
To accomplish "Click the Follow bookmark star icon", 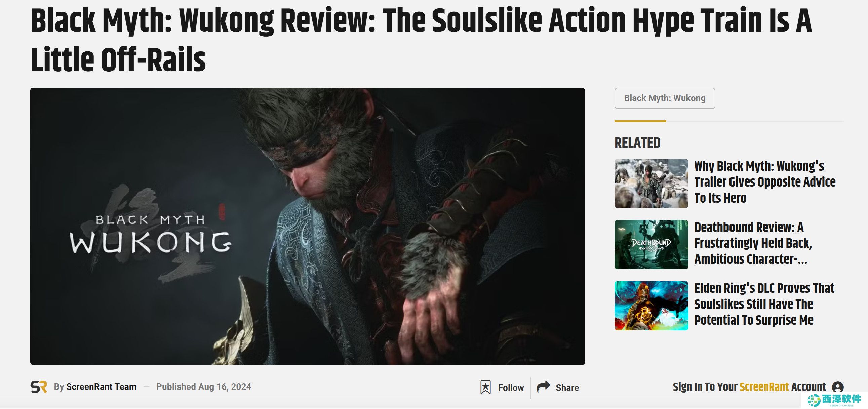I will click(485, 387).
